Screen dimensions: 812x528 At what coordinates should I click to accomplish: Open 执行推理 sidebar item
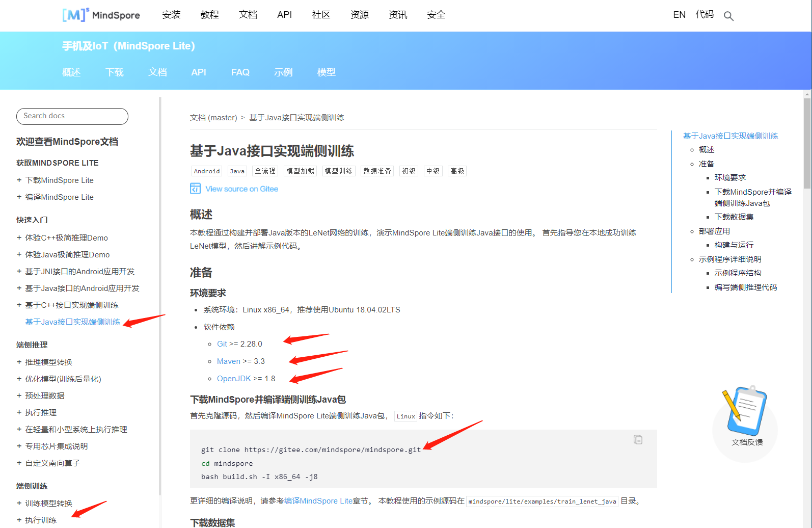(41, 413)
